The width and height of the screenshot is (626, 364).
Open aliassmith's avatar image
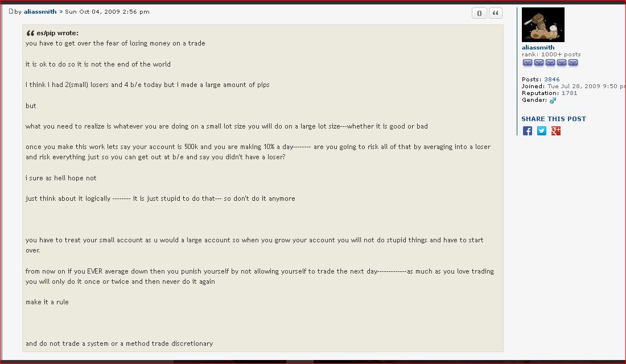tap(543, 24)
